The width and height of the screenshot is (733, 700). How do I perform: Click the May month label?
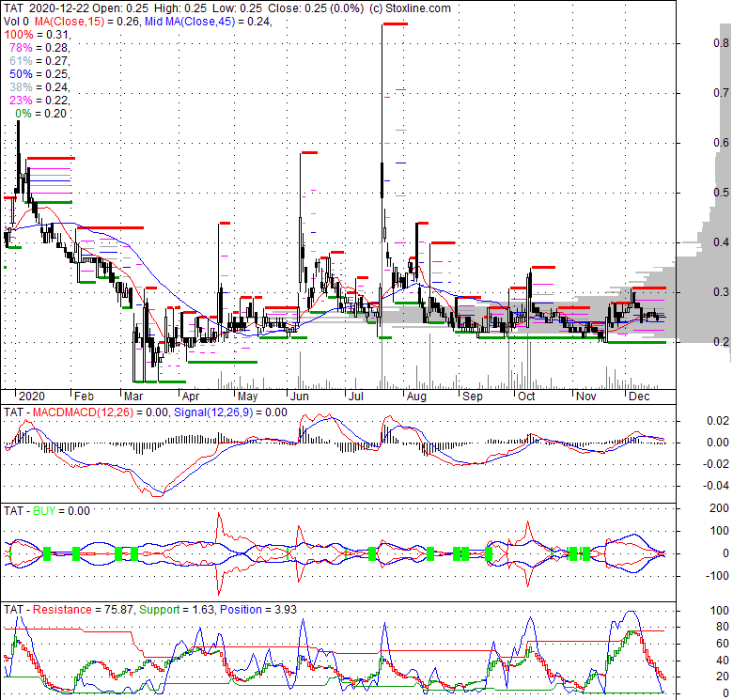click(x=248, y=397)
